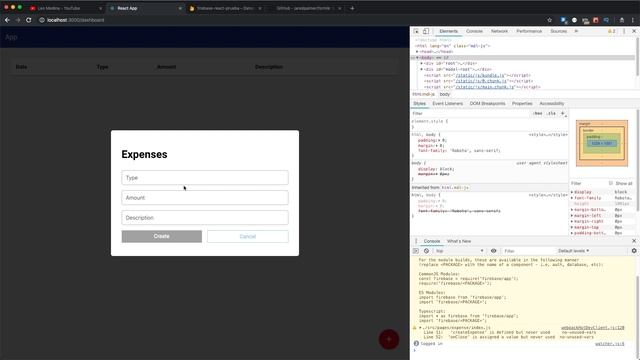
Task: Add a new style rule with plus
Action: 562,113
